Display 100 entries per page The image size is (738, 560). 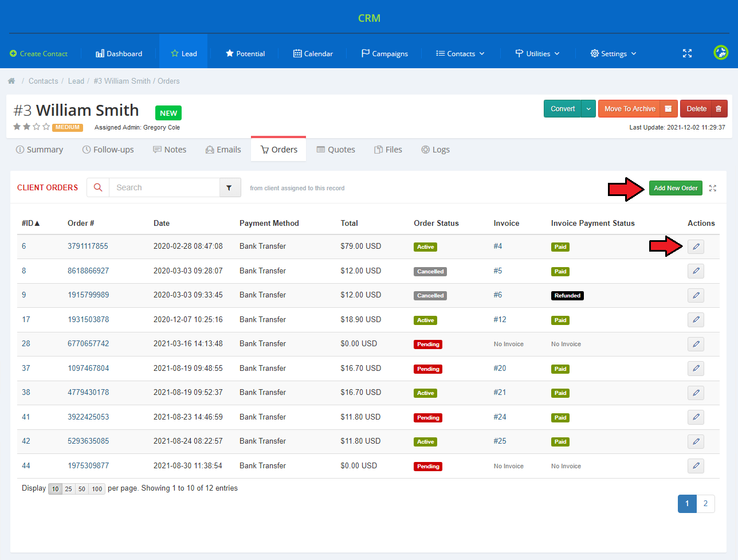97,489
